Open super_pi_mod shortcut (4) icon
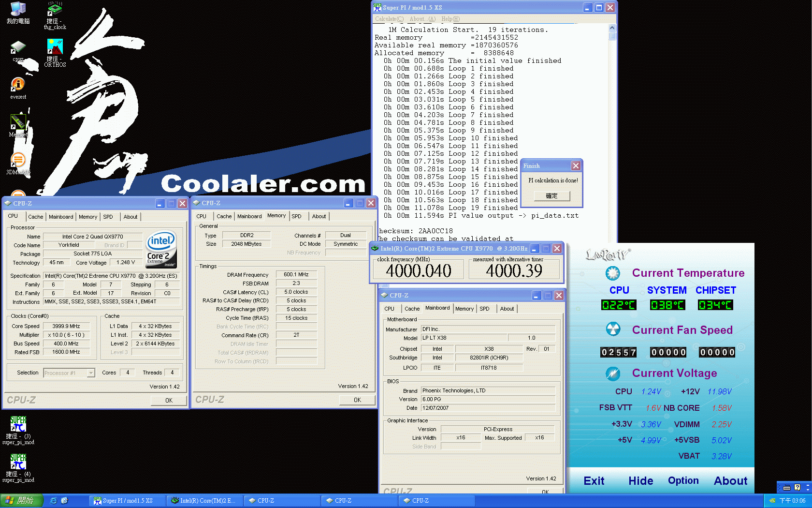The image size is (812, 508). (18, 468)
